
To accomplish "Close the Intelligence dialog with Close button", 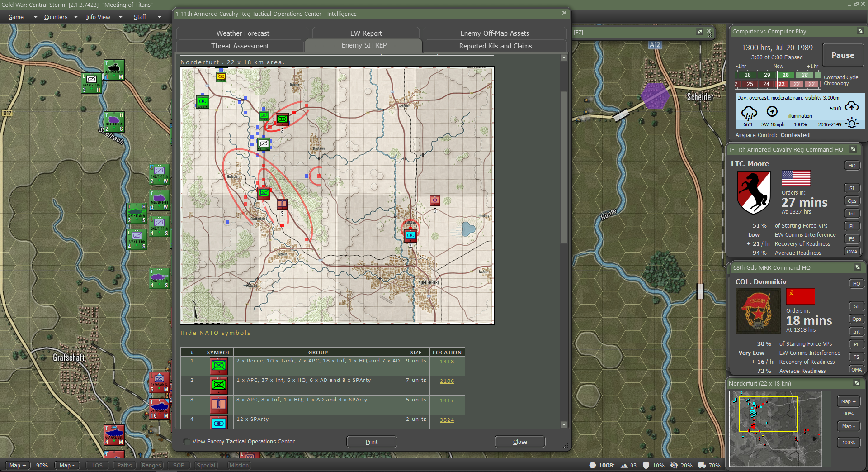I will (520, 442).
